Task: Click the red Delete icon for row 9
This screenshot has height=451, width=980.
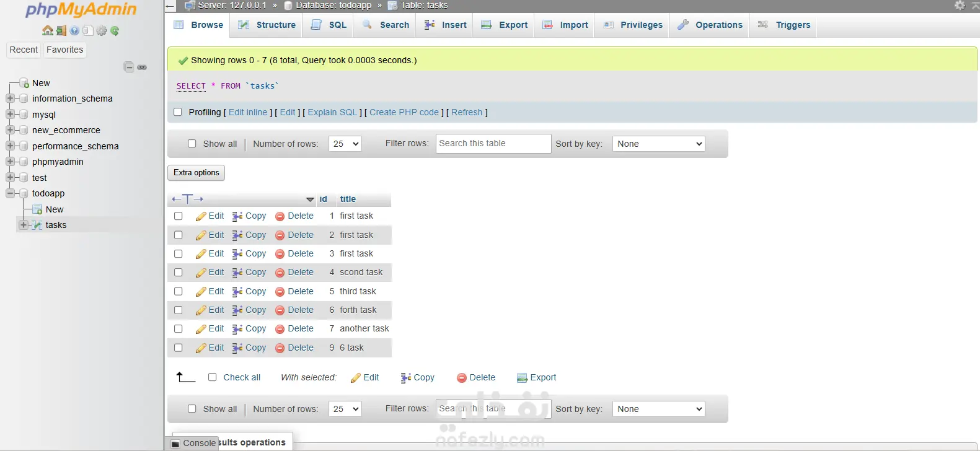Action: point(280,348)
